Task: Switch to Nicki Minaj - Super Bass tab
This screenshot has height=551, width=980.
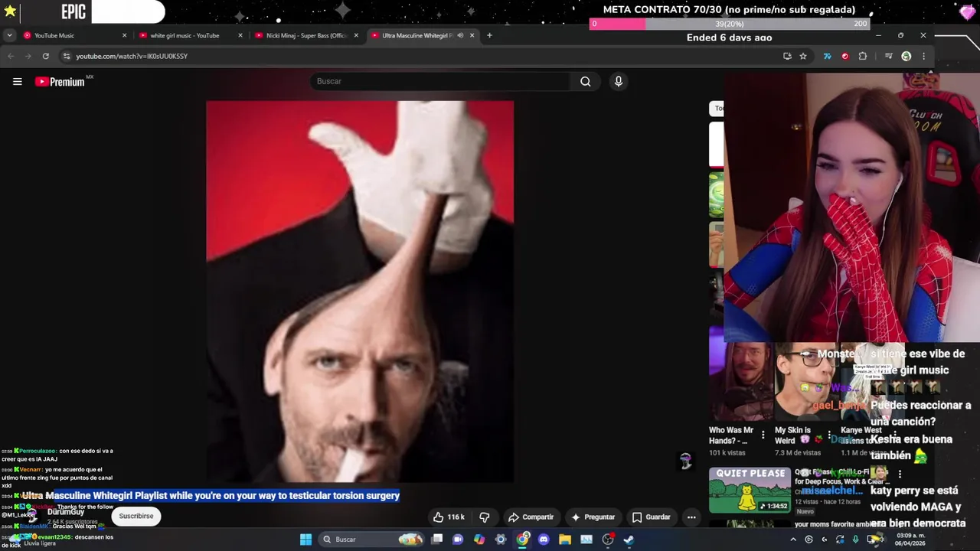Action: point(305,35)
